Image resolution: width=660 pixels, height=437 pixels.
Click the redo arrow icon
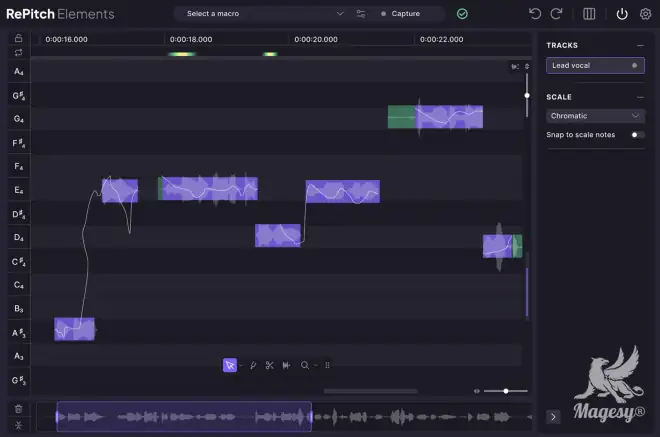pyautogui.click(x=556, y=14)
